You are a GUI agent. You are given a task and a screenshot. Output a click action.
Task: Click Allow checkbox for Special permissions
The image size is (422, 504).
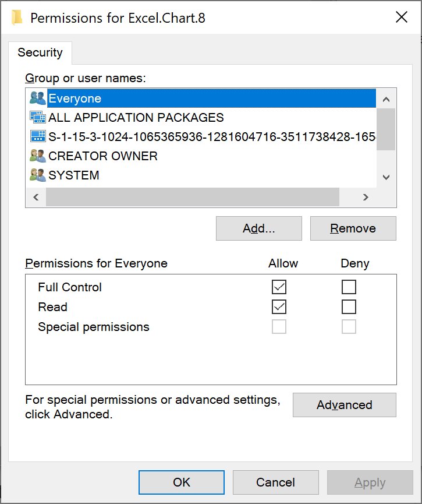pos(279,327)
